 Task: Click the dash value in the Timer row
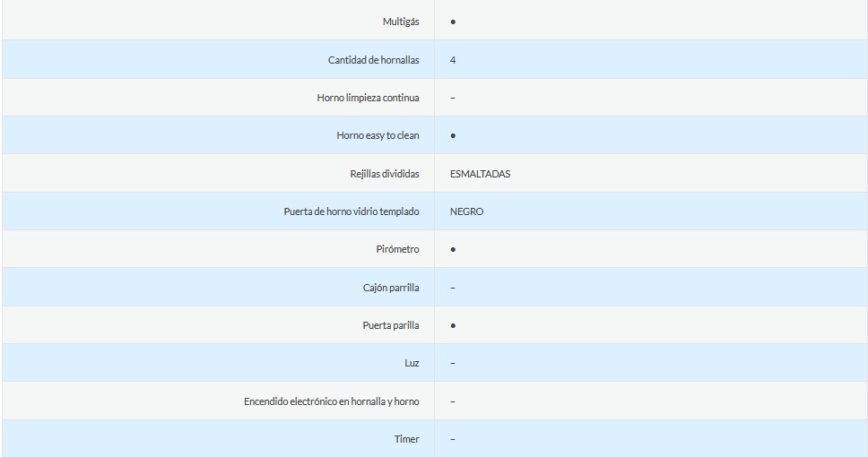[x=453, y=439]
